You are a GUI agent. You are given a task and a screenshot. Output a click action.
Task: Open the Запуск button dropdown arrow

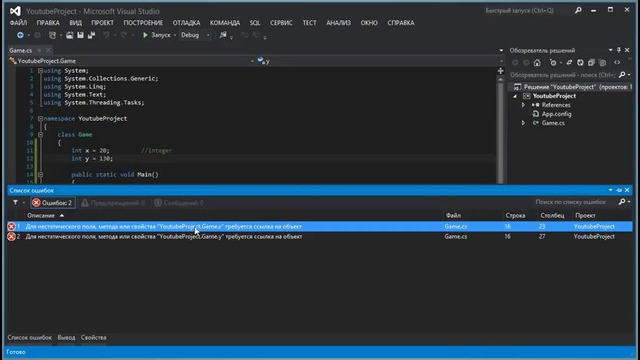tap(175, 36)
